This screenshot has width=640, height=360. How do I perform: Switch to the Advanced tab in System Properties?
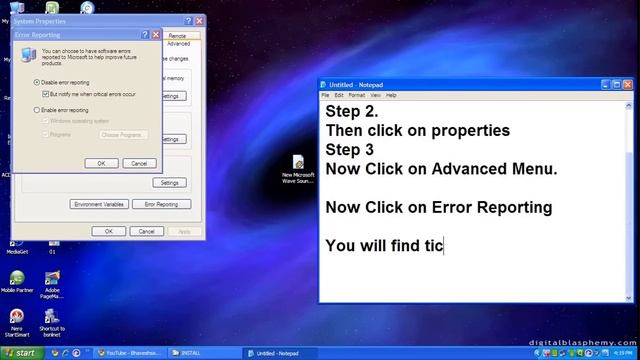coord(179,44)
